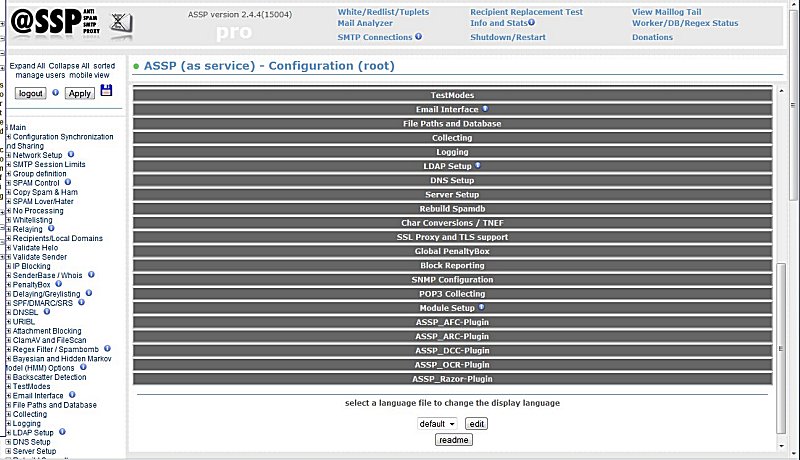Viewport: 800px width, 460px height.
Task: Expand the SPAM Control tree node
Action: 9,183
